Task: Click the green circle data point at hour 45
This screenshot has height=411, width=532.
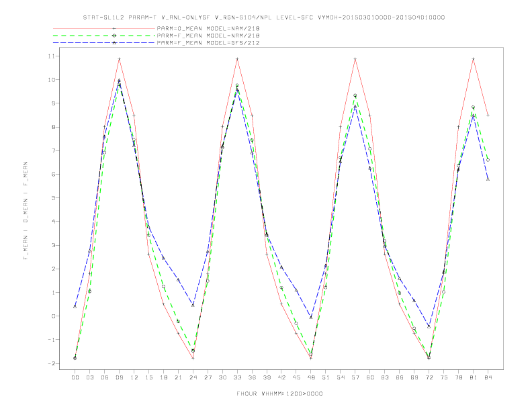Action: (x=296, y=324)
